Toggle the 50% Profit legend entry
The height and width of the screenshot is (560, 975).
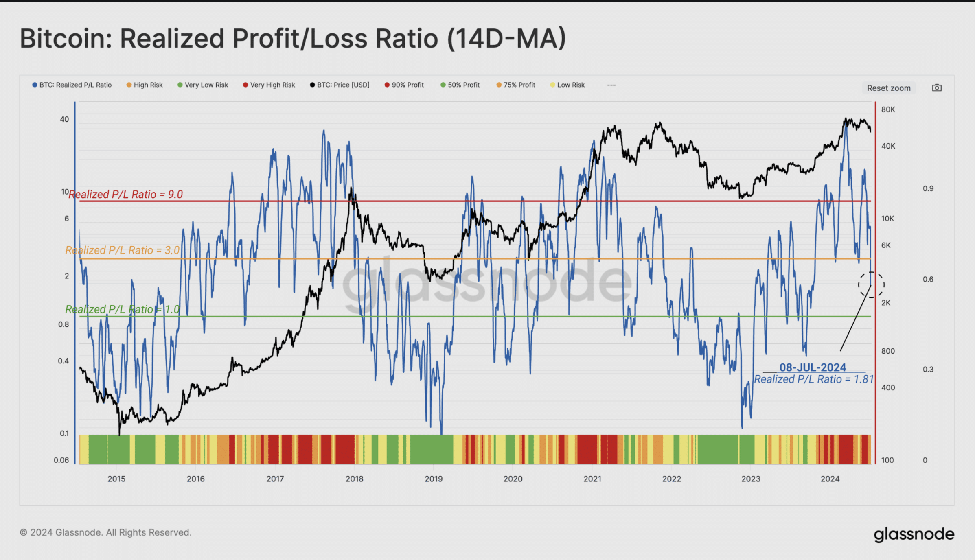click(460, 85)
